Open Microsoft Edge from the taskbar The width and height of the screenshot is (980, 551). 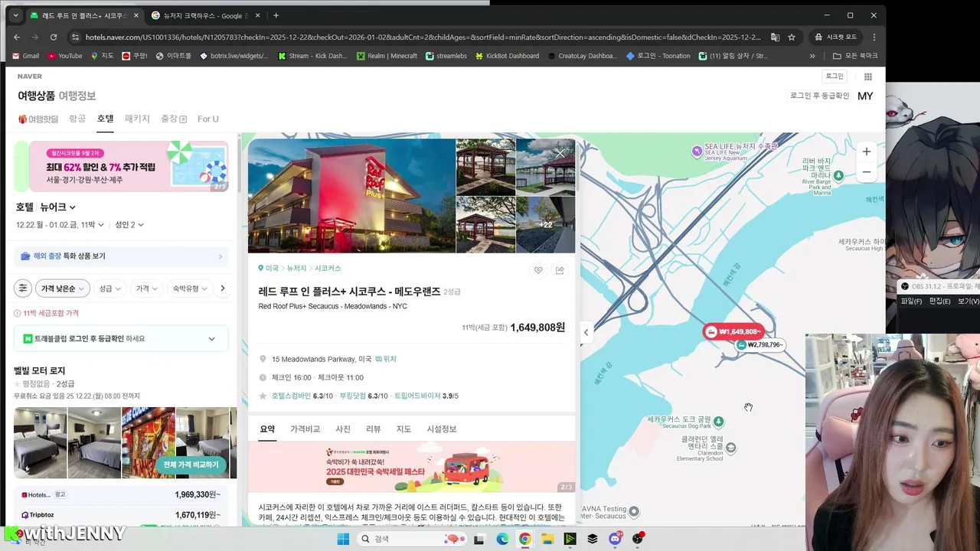point(502,539)
